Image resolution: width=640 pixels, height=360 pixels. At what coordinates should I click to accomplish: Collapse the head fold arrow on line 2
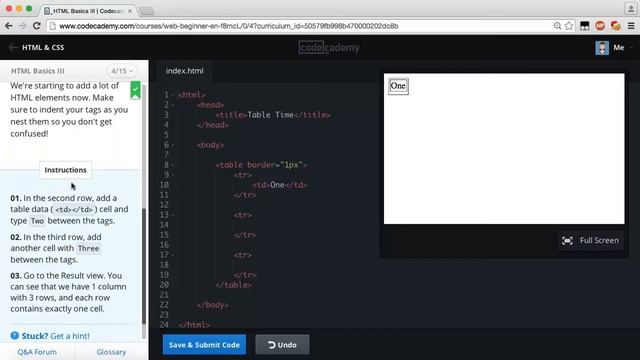[x=173, y=105]
